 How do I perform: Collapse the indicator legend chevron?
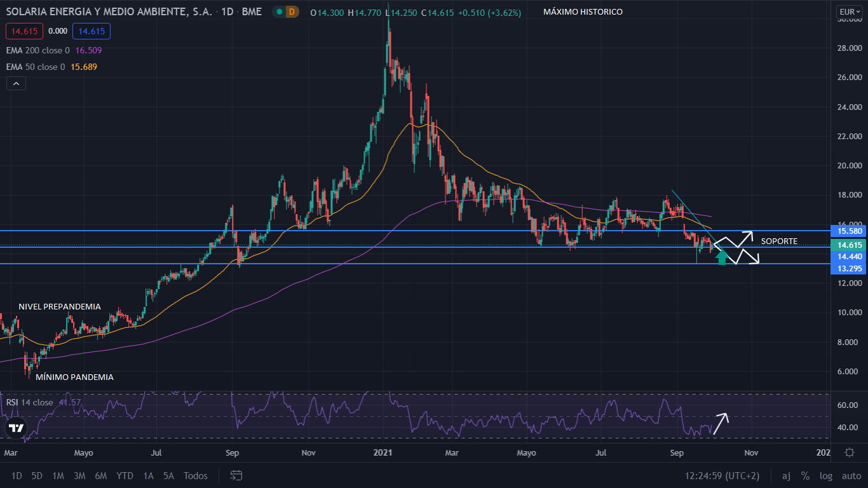tap(16, 83)
